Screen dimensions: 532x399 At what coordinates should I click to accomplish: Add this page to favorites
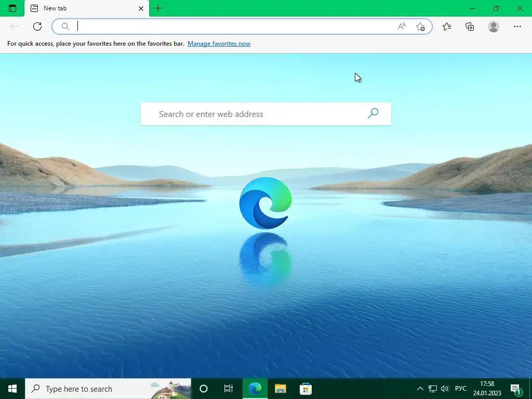(420, 26)
